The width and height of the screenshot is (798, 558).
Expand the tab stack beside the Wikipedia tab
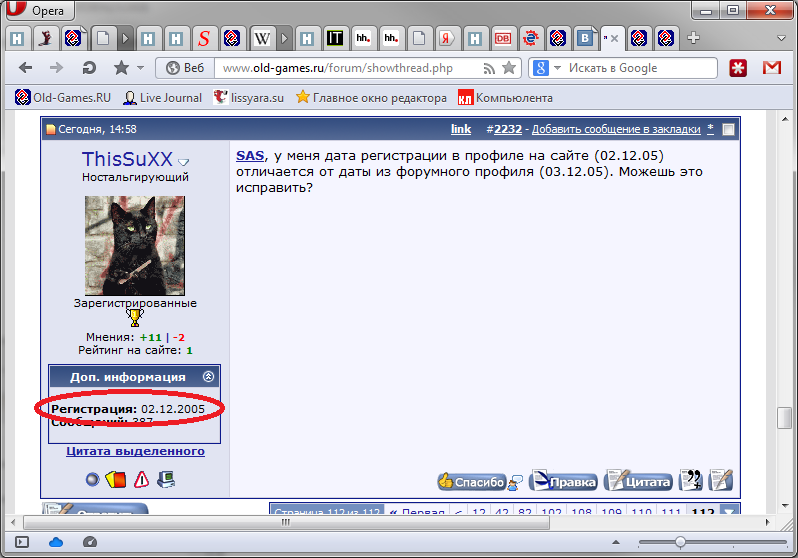tap(284, 38)
